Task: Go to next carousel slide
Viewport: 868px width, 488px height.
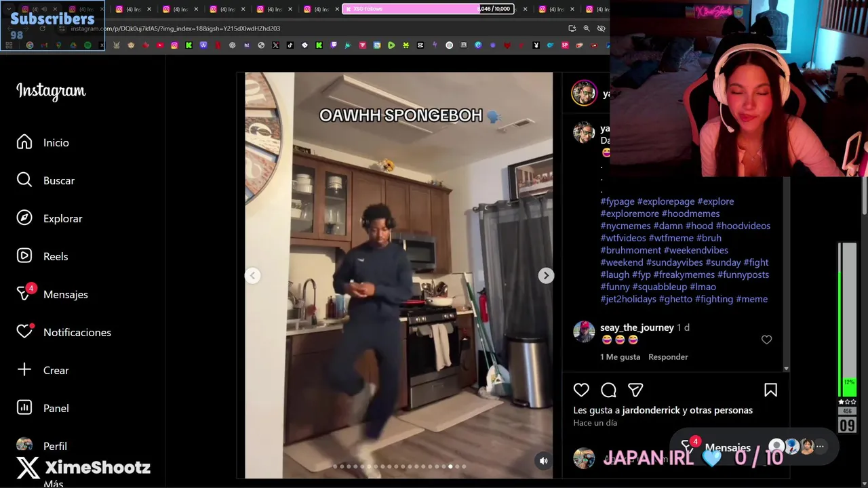Action: [x=546, y=275]
